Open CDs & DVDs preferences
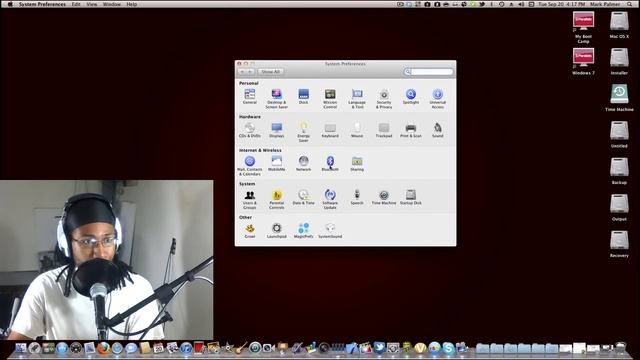 click(x=250, y=130)
